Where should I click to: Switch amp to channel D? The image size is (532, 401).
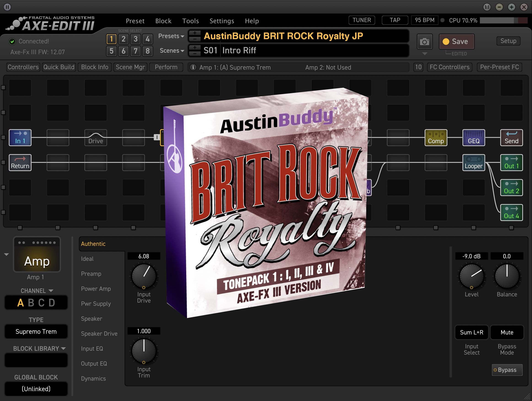pyautogui.click(x=52, y=303)
